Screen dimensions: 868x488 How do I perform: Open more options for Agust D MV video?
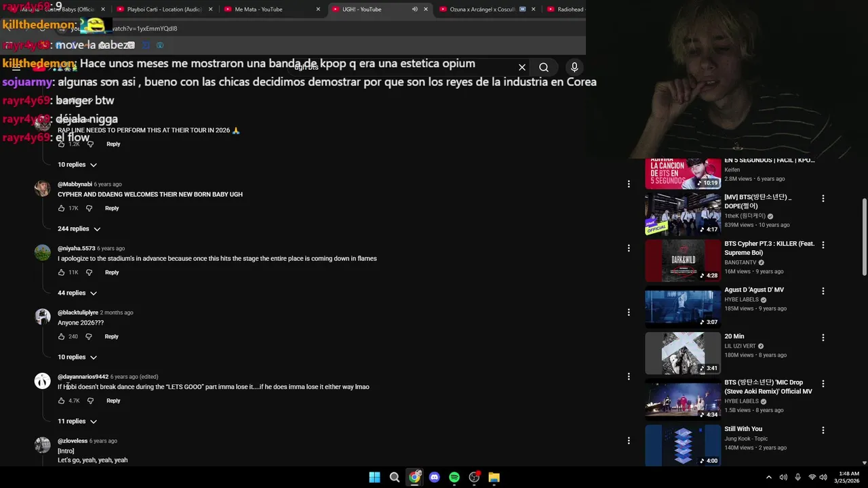[823, 291]
